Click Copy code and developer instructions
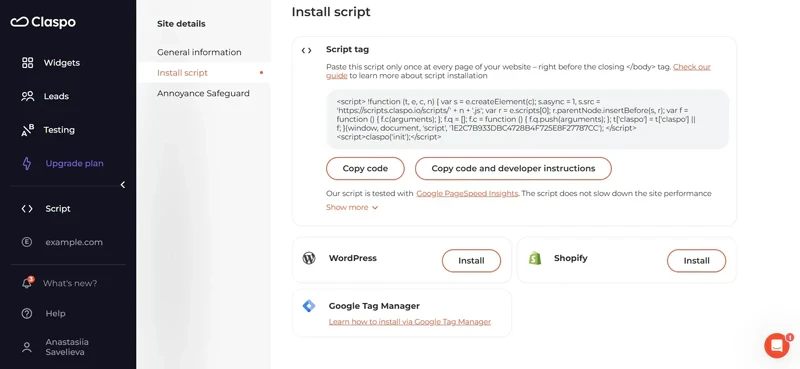 point(513,168)
